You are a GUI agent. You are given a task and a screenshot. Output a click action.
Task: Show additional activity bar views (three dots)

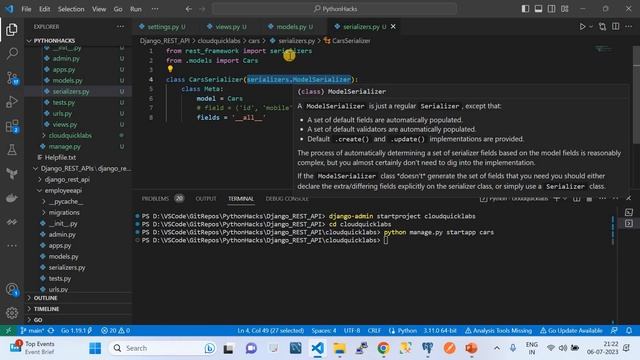[x=12, y=245]
